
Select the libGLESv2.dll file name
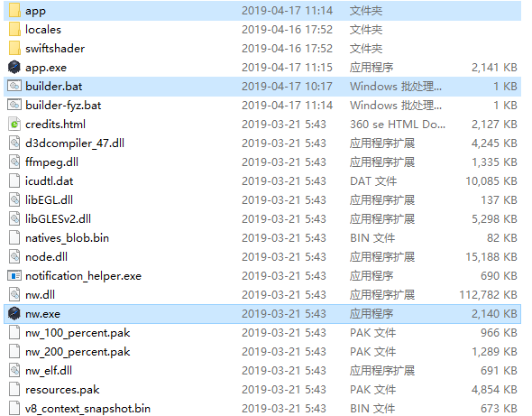click(x=58, y=219)
